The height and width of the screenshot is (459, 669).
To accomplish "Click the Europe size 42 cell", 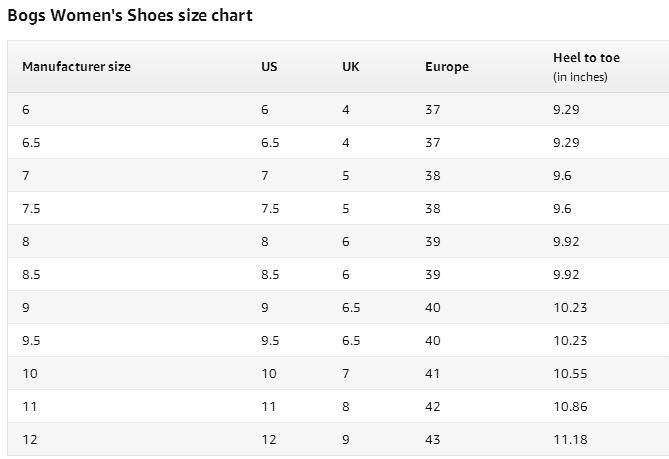I will (432, 407).
